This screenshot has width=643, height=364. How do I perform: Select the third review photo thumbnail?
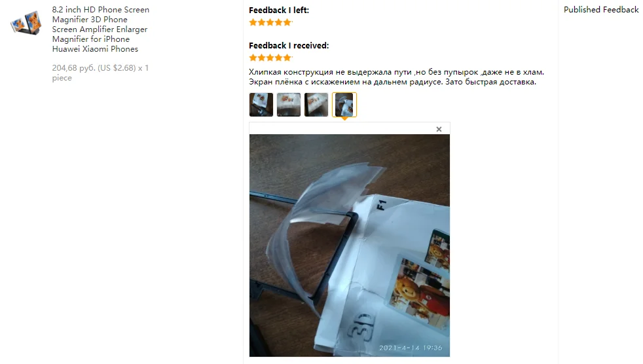[316, 105]
